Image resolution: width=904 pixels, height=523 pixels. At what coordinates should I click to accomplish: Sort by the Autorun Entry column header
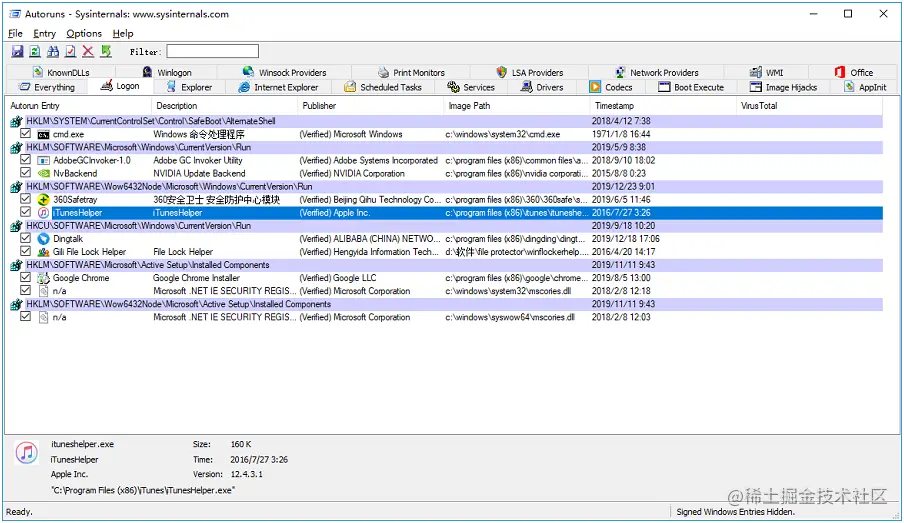click(78, 106)
